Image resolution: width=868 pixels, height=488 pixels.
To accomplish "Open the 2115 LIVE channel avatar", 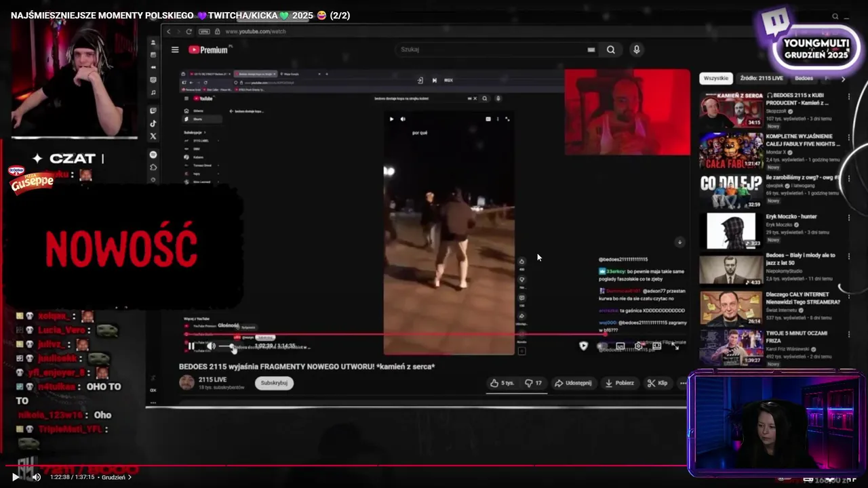I will click(186, 383).
